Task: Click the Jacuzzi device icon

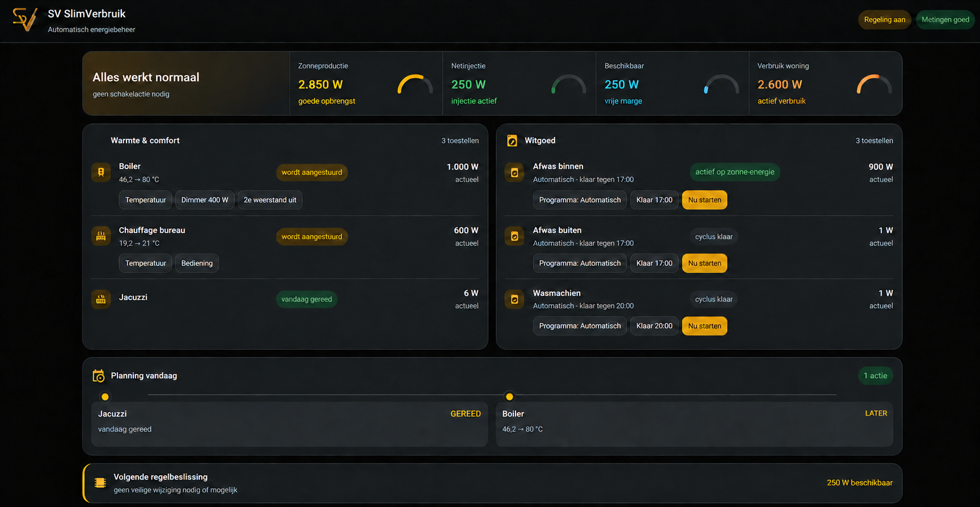Action: 101,299
